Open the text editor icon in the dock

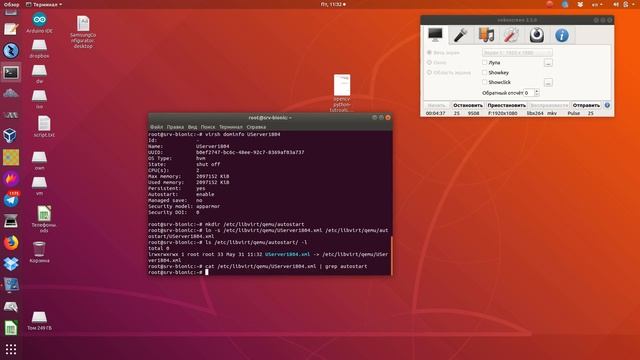11,29
